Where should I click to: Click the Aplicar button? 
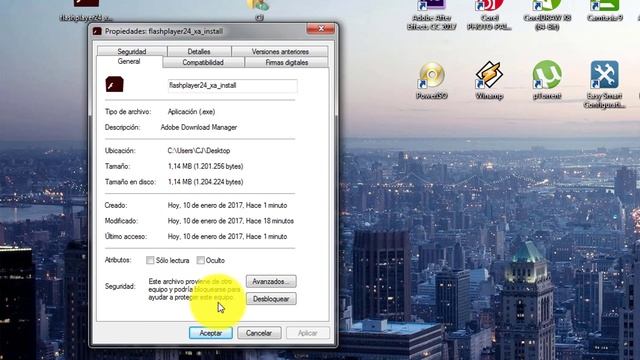tap(307, 333)
